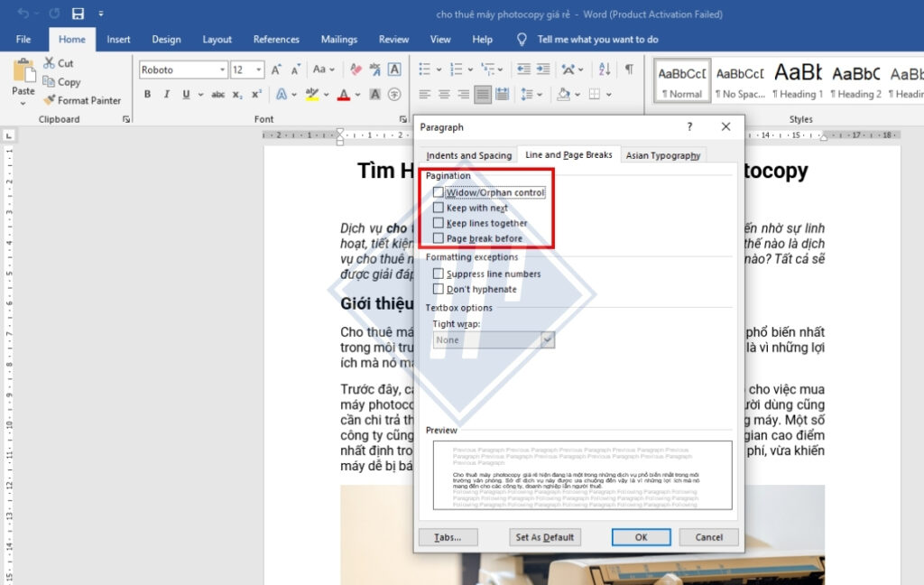Apply Underline to text

[186, 95]
